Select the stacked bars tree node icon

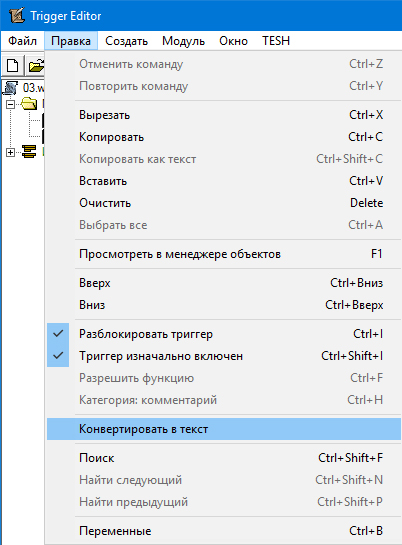pyautogui.click(x=29, y=152)
